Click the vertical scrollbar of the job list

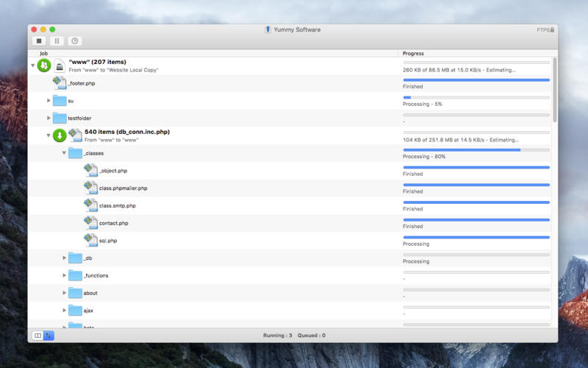(x=554, y=96)
